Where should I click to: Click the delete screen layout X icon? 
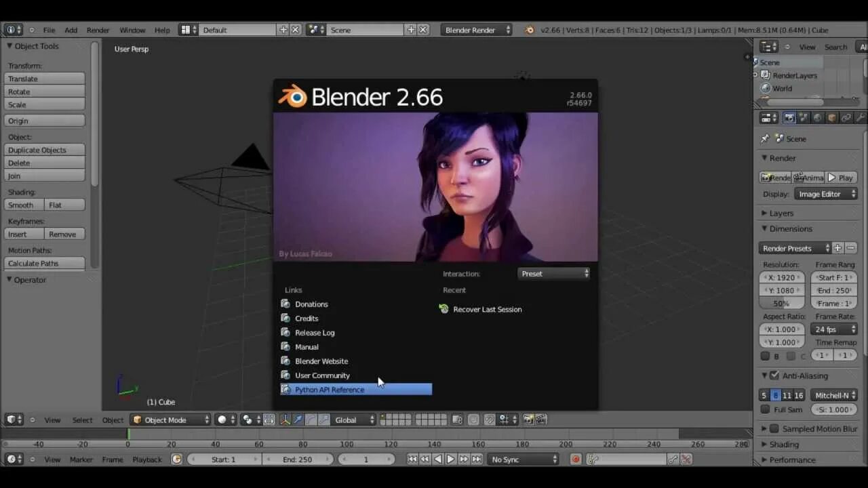[x=296, y=30]
